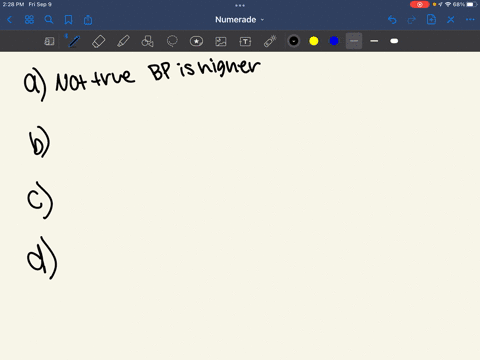Select the Image insert tool
This screenshot has width=480, height=360.
click(x=221, y=41)
